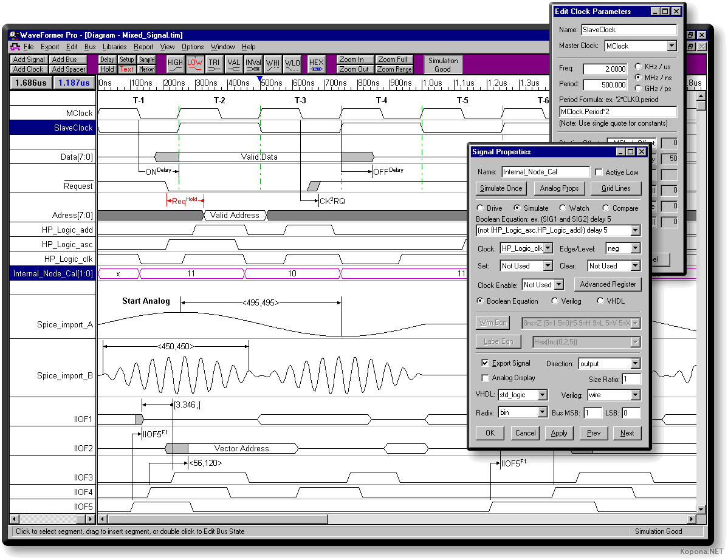This screenshot has width=728, height=560.
Task: Enable the Active Low checkbox
Action: (599, 172)
